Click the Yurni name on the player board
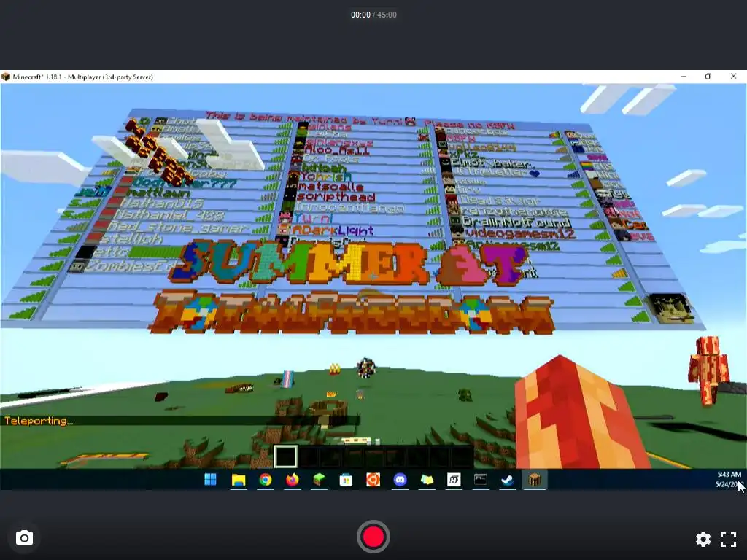The width and height of the screenshot is (747, 560). [x=312, y=219]
